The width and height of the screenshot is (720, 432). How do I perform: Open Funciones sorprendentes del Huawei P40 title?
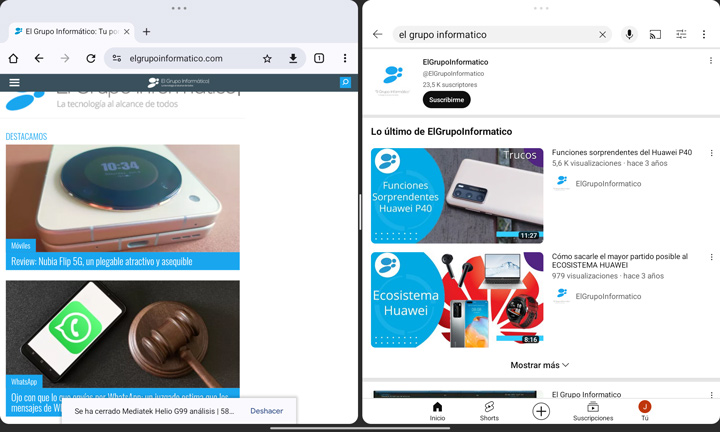point(622,152)
